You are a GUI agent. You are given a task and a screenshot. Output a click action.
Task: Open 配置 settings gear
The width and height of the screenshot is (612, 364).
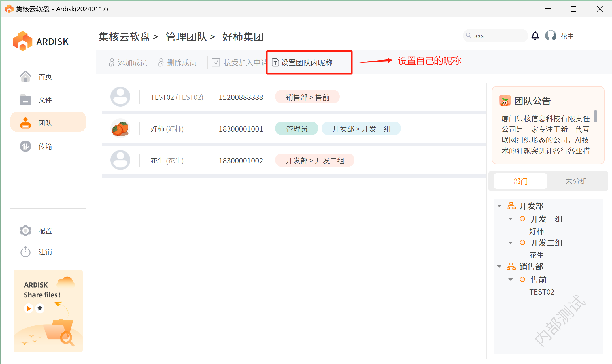point(25,231)
